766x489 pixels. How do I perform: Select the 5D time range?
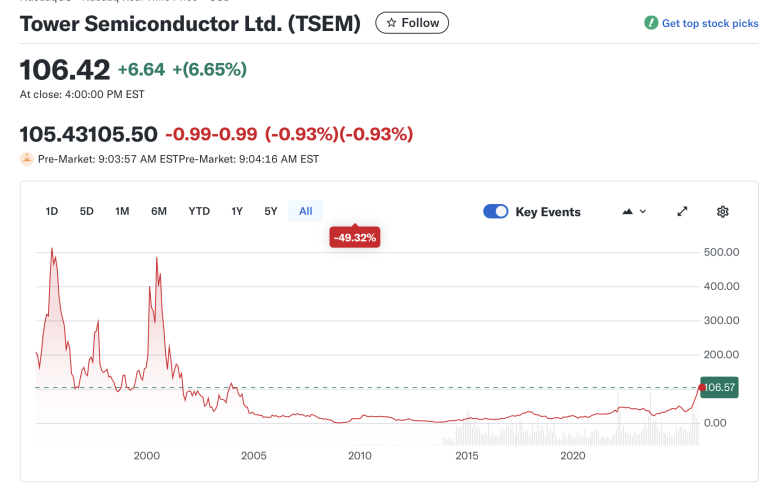coord(87,211)
